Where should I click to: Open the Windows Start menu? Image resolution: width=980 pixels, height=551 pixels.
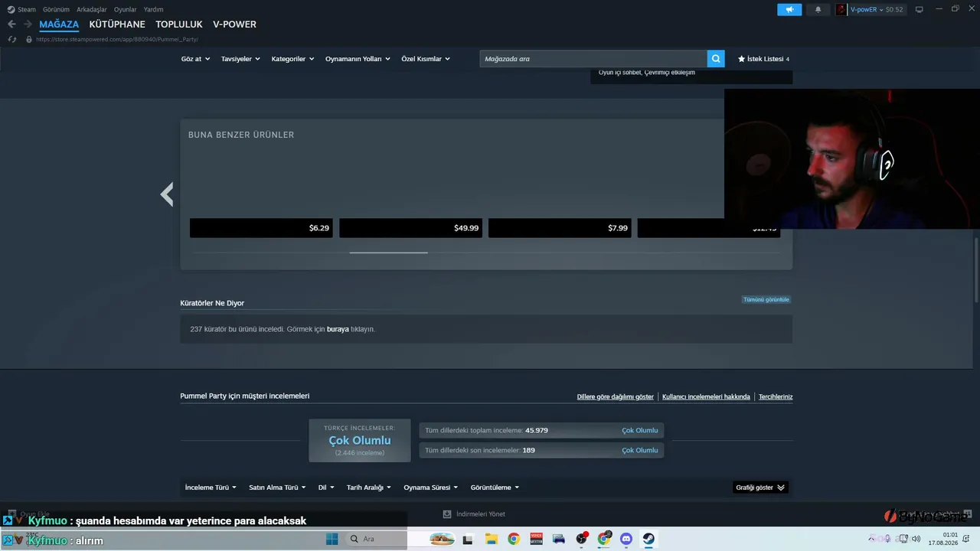point(332,539)
